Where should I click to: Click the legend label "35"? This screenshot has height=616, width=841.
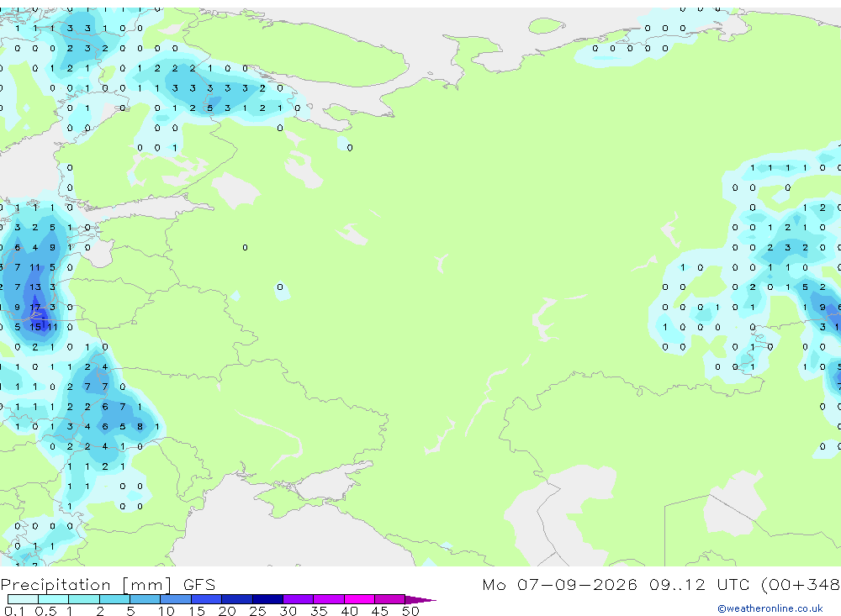[x=319, y=611]
